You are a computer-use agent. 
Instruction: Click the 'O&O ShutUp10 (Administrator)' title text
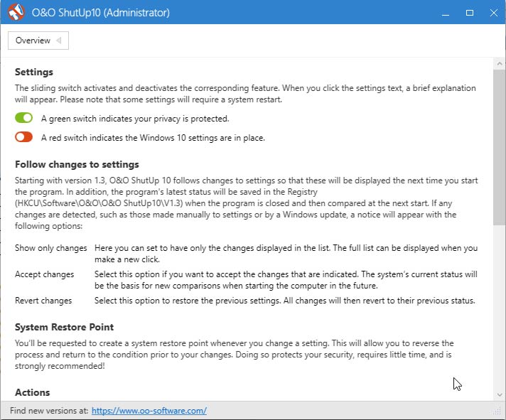[101, 13]
